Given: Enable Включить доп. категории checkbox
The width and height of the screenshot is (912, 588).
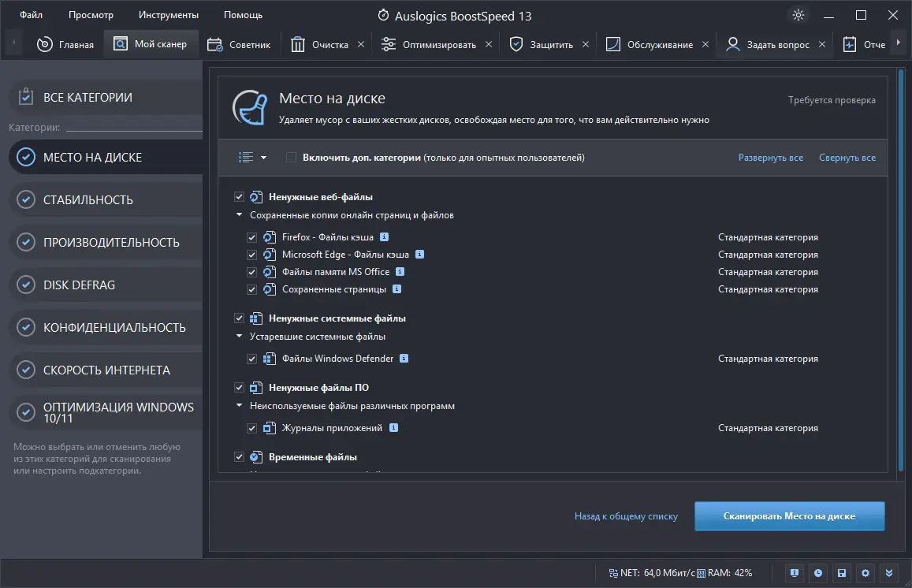Looking at the screenshot, I should click(292, 158).
